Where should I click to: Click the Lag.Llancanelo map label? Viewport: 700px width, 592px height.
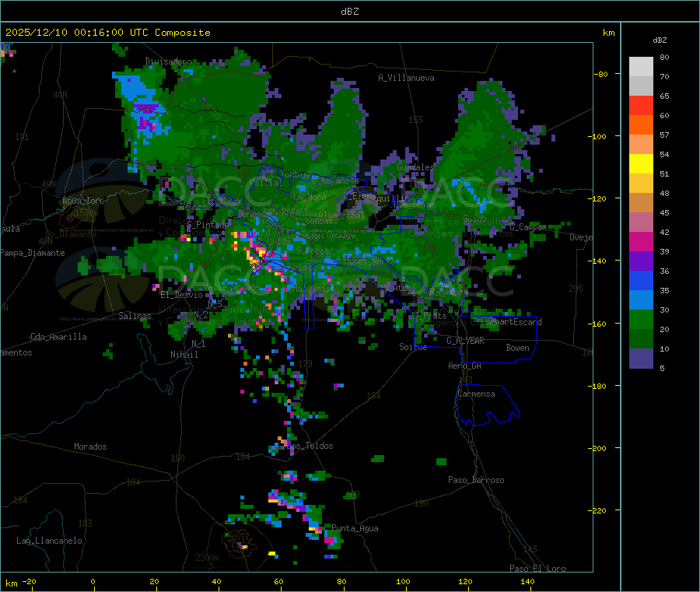pyautogui.click(x=50, y=541)
